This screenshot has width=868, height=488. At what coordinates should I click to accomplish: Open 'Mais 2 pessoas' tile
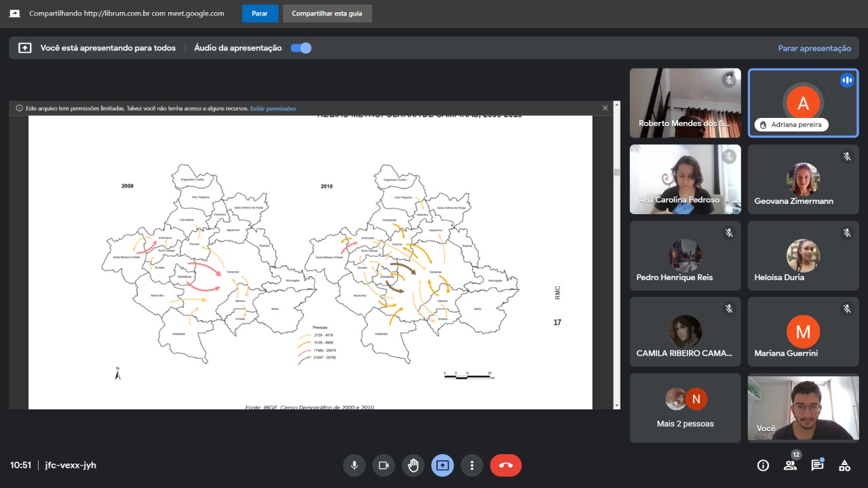click(686, 408)
